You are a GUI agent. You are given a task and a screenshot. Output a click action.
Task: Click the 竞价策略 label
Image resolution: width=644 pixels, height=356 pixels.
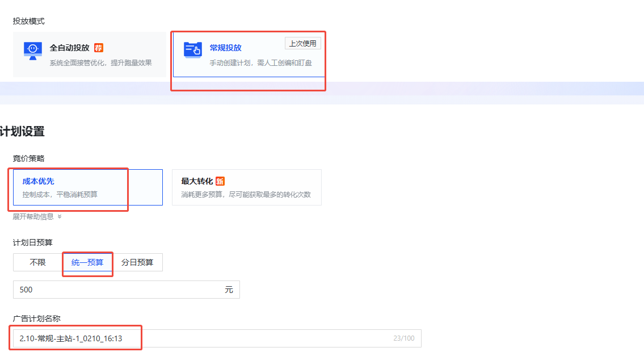[29, 158]
